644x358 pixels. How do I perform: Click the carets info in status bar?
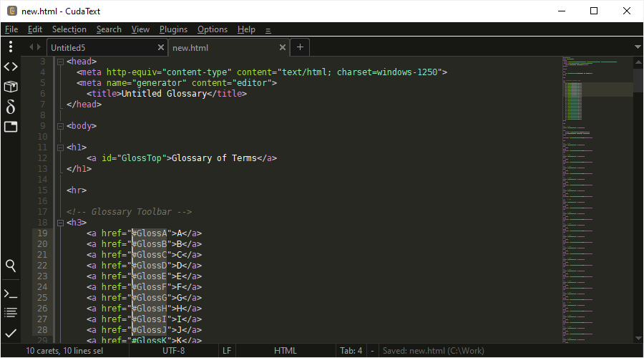point(64,351)
